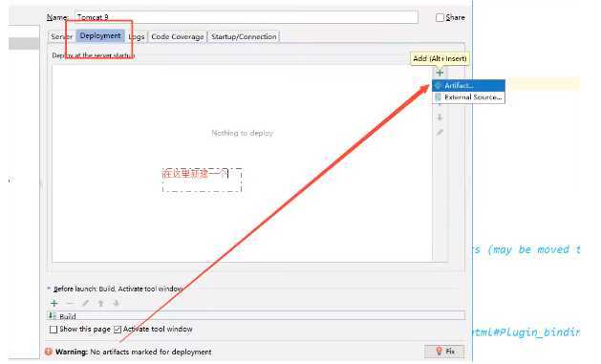Uncheck Activate tool window checkbox

(x=118, y=330)
